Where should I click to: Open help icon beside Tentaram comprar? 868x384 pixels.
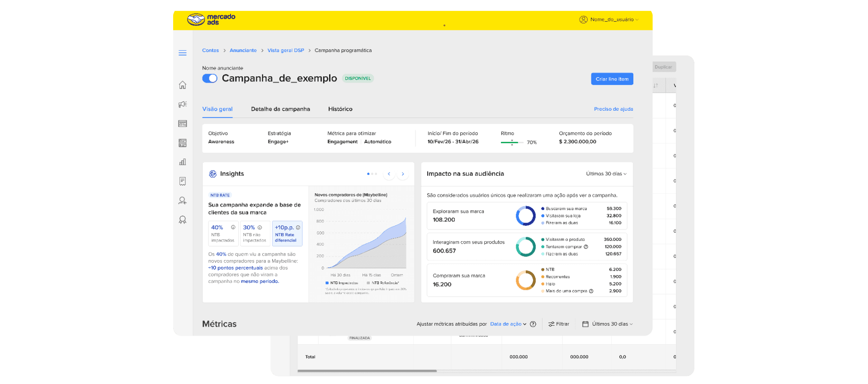pyautogui.click(x=586, y=247)
